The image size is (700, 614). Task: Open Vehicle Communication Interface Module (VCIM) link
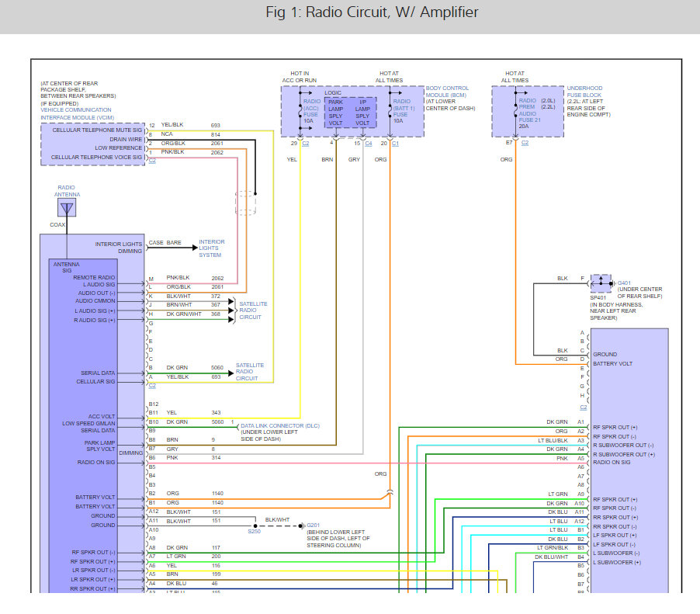[x=78, y=114]
